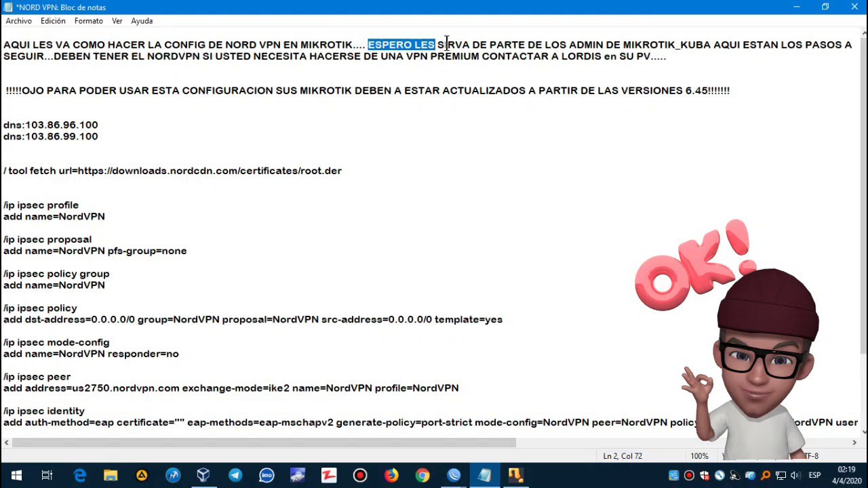Open the Archivo menu
868x488 pixels.
pyautogui.click(x=18, y=21)
